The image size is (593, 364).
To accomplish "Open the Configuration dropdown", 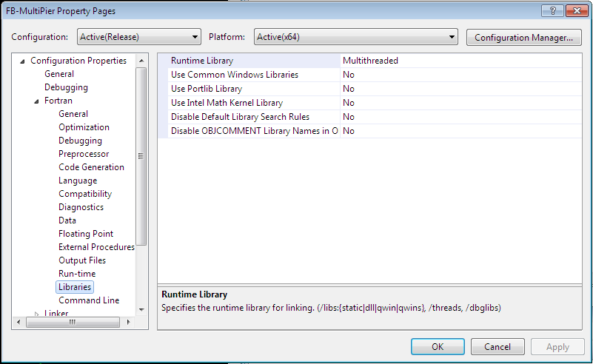I will [139, 37].
